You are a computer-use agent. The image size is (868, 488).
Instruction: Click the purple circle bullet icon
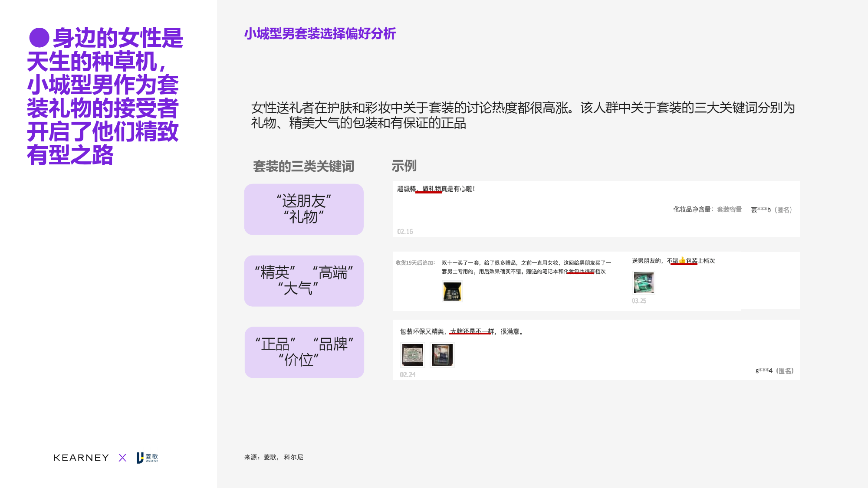tap(39, 38)
